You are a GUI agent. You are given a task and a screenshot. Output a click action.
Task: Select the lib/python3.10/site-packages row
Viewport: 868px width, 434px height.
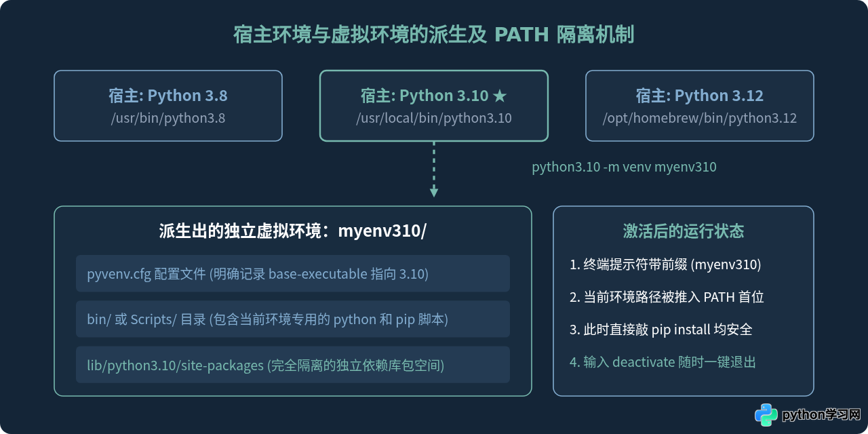[x=293, y=365]
